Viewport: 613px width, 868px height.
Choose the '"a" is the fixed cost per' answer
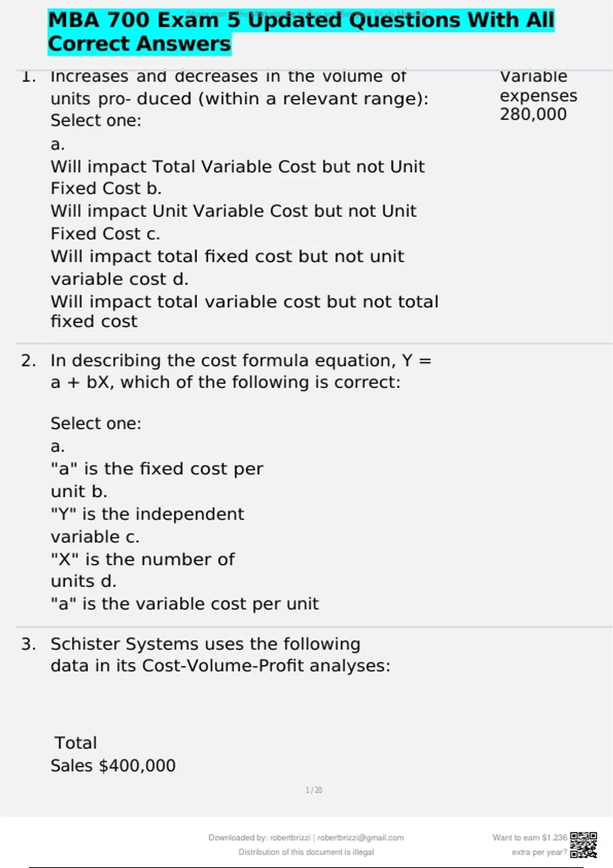[157, 469]
